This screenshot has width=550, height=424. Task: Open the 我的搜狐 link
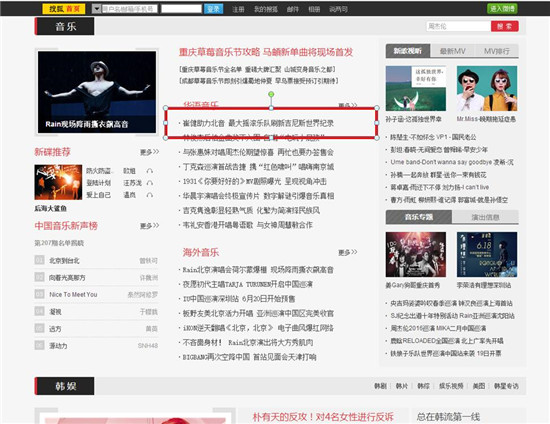[266, 9]
